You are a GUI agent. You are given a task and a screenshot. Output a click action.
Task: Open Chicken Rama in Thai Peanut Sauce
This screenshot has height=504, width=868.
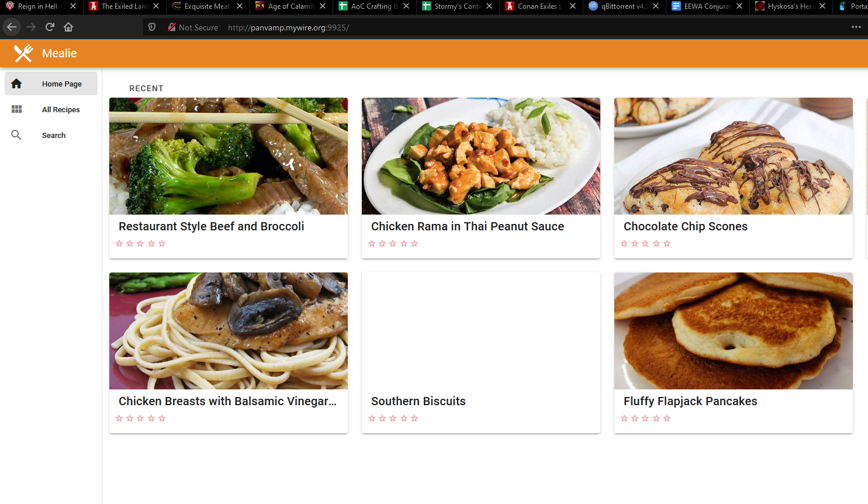pyautogui.click(x=467, y=226)
